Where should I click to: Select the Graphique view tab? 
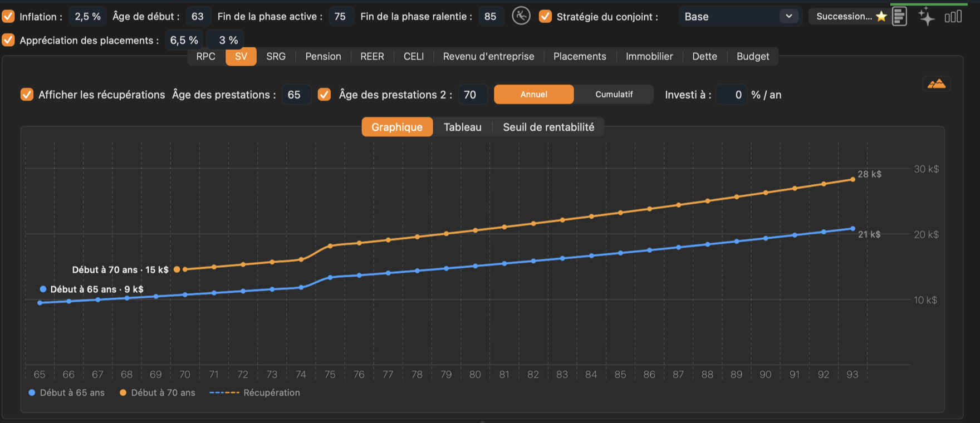tap(397, 127)
